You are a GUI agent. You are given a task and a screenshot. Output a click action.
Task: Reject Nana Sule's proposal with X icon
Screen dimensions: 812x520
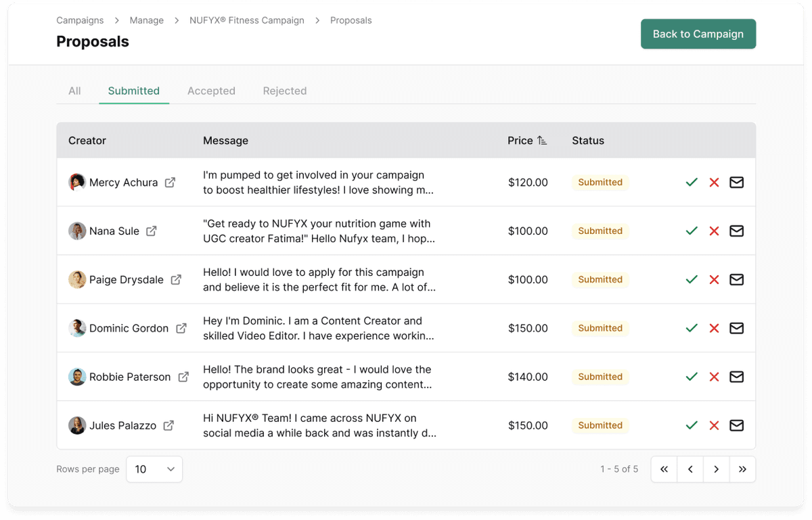tap(714, 231)
